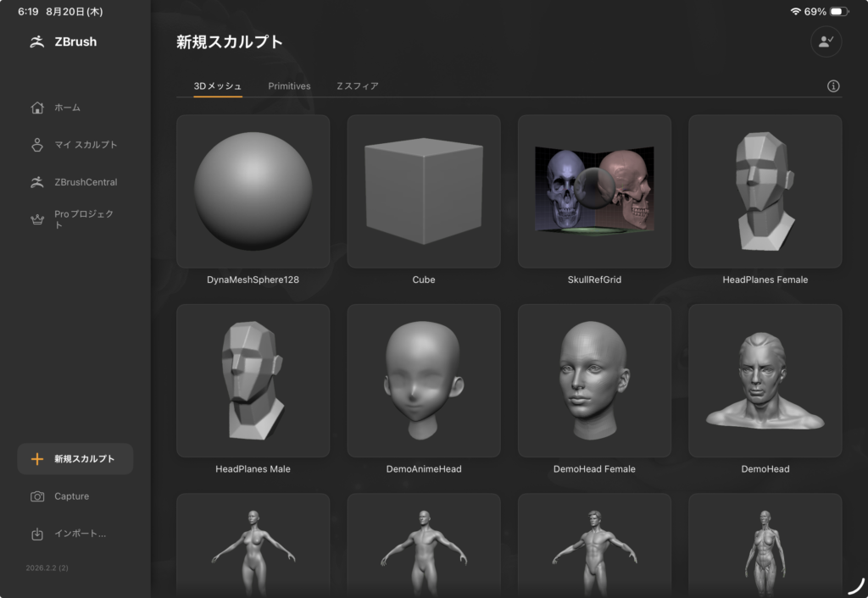Image resolution: width=868 pixels, height=598 pixels.
Task: Click the orange plus icon
Action: pyautogui.click(x=37, y=459)
